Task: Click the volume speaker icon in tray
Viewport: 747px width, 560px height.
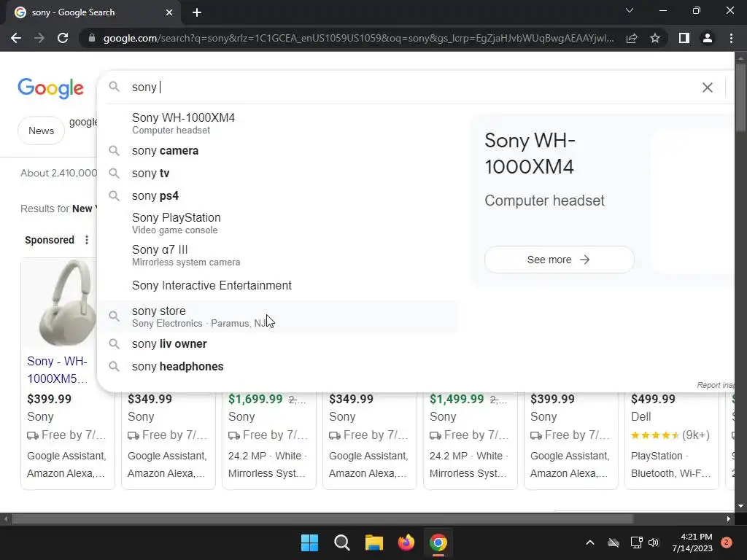Action: 654,542
